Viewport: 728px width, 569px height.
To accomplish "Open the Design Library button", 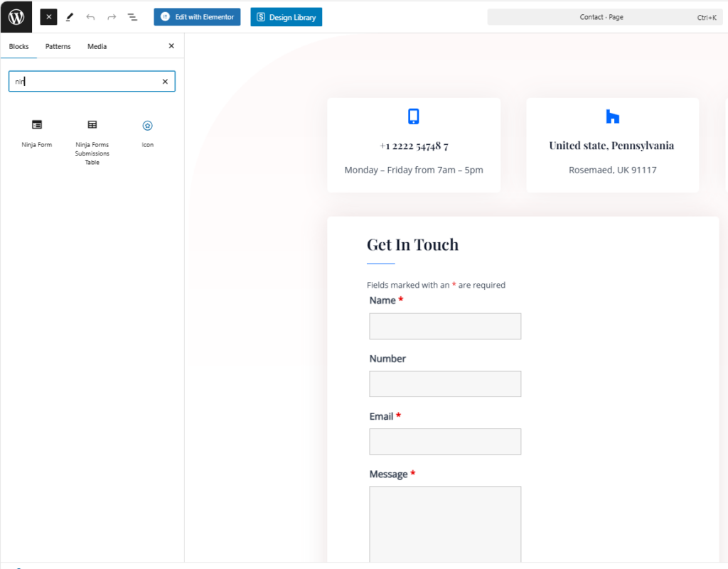I will coord(287,17).
